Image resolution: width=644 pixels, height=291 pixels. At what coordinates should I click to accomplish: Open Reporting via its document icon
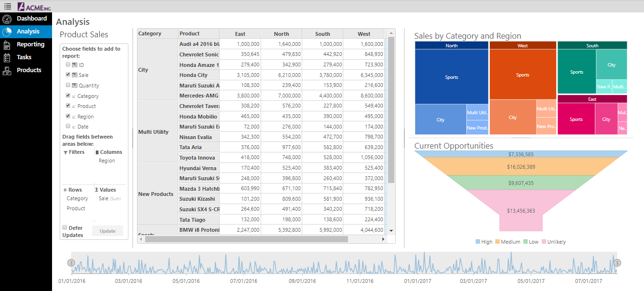[x=7, y=45]
